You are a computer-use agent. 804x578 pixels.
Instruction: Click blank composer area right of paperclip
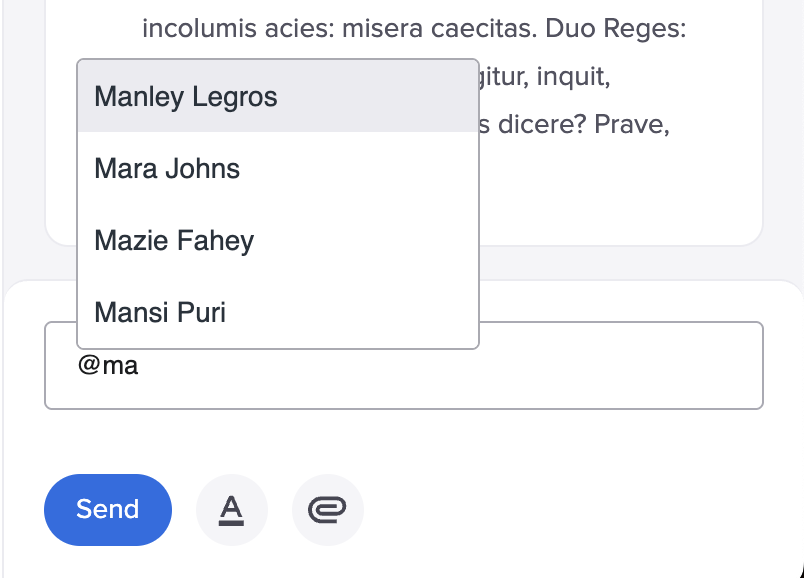pos(564,510)
